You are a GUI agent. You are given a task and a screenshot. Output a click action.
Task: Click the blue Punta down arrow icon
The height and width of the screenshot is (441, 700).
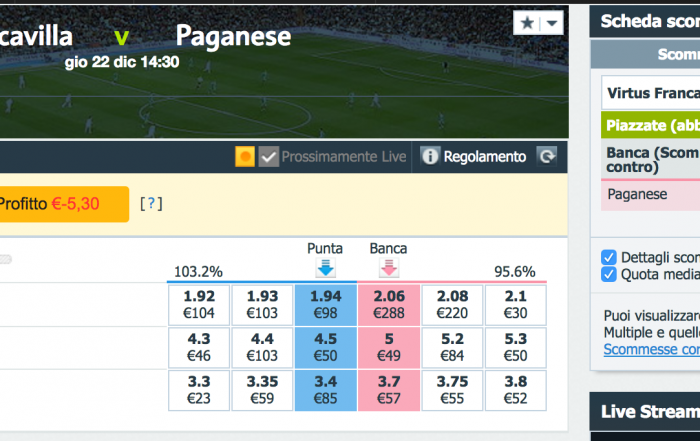click(325, 268)
